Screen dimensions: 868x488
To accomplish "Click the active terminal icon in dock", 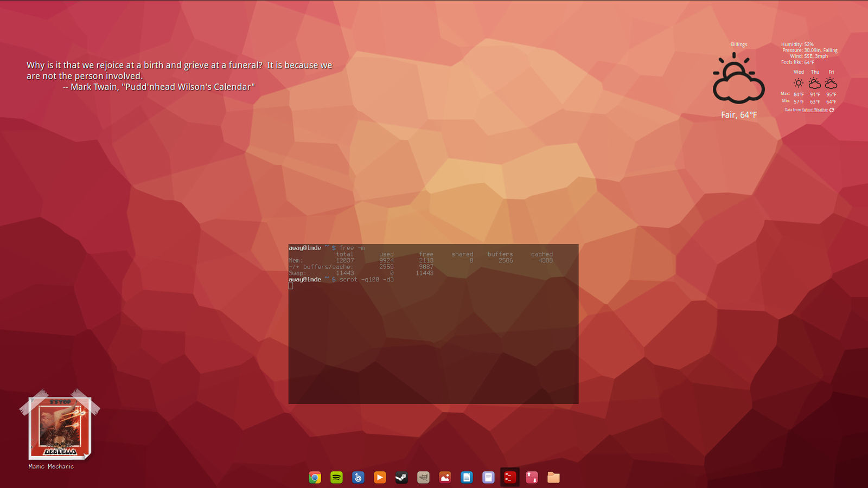I will (510, 477).
